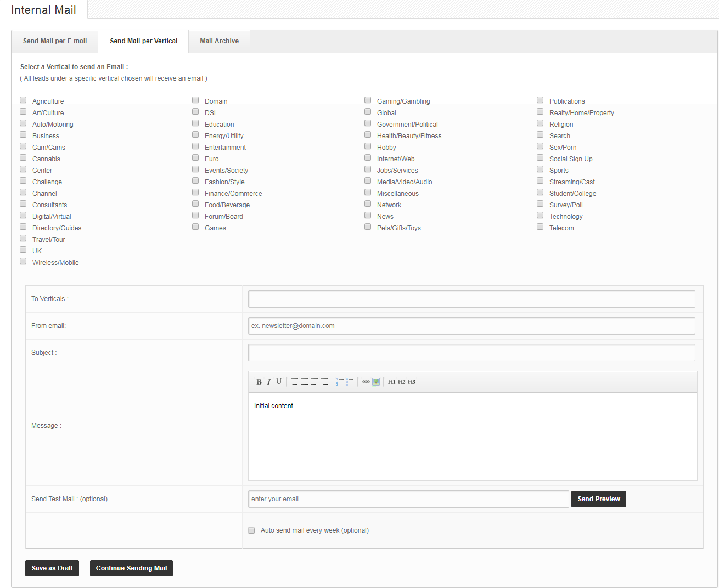The image size is (719, 588).
Task: Check the Publications vertical
Action: point(540,100)
